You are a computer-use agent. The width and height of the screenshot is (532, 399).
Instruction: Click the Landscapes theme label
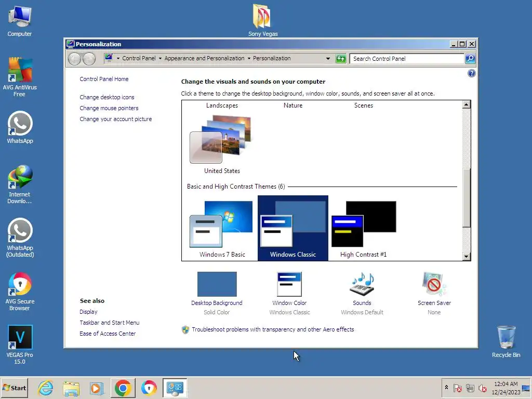[x=222, y=105]
